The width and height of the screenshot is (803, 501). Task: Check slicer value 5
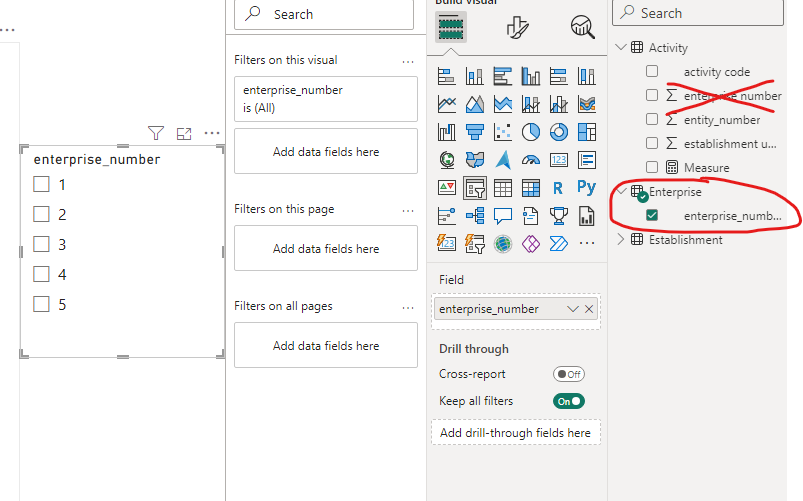[41, 304]
